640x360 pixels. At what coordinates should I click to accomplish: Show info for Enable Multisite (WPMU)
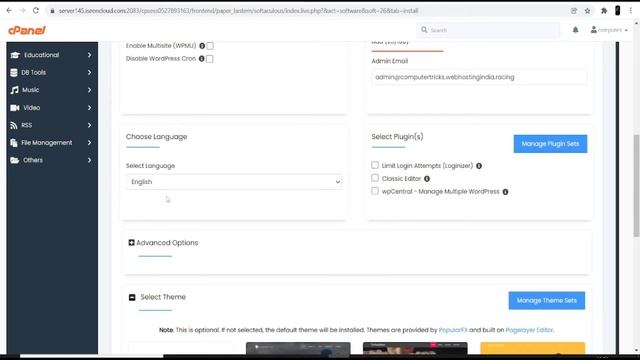pyautogui.click(x=202, y=46)
